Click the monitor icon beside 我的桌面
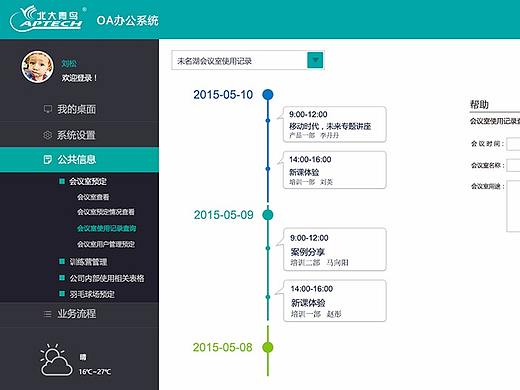520x390 pixels. pyautogui.click(x=48, y=109)
